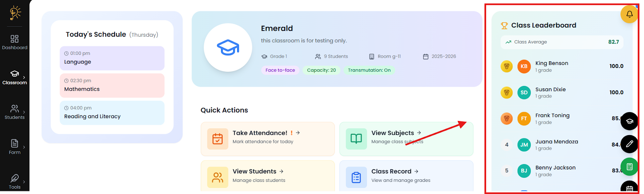Viewport: 644px width, 194px height.
Task: Click the Class Record clipboard icon
Action: [x=356, y=177]
